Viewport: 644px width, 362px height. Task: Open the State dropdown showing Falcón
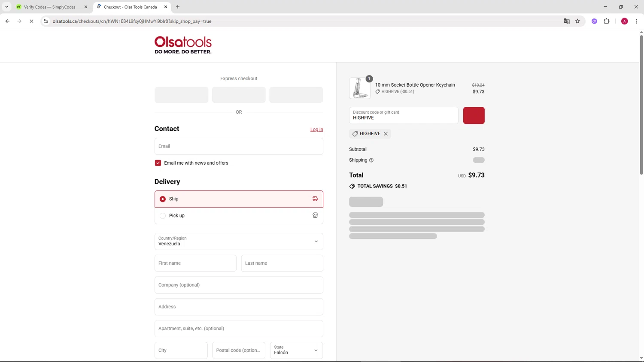pos(296,350)
